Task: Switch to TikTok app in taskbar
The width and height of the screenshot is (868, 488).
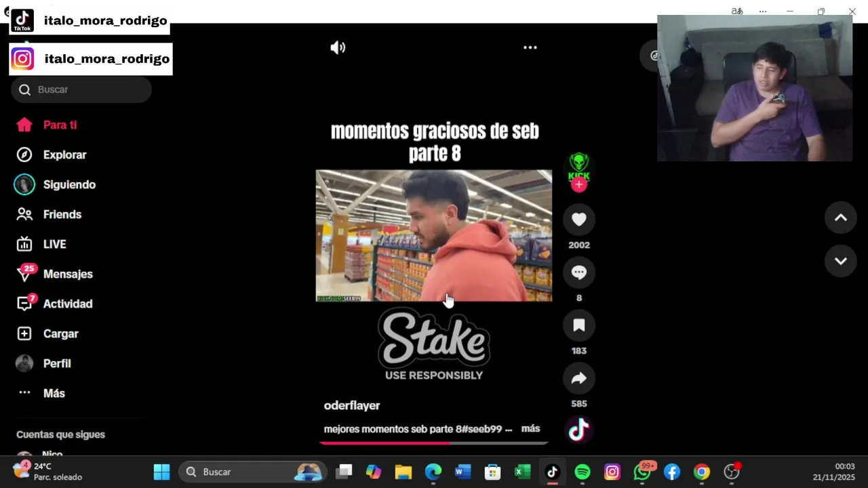Action: [553, 472]
